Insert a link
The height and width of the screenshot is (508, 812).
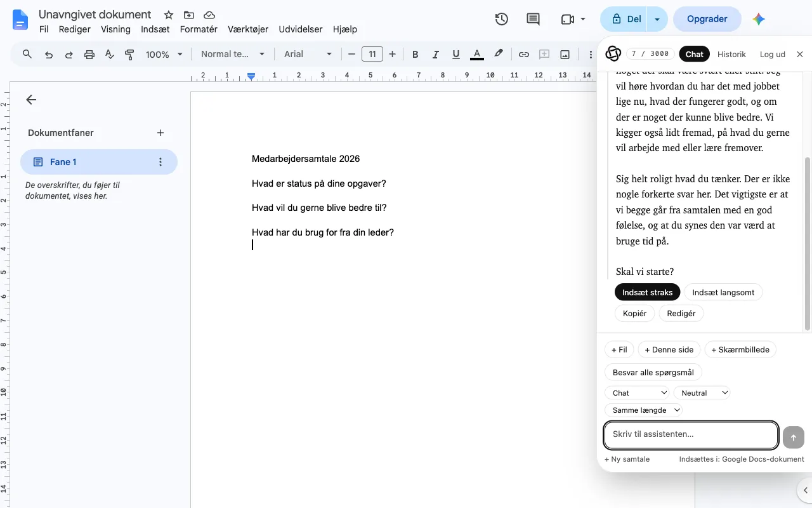523,55
